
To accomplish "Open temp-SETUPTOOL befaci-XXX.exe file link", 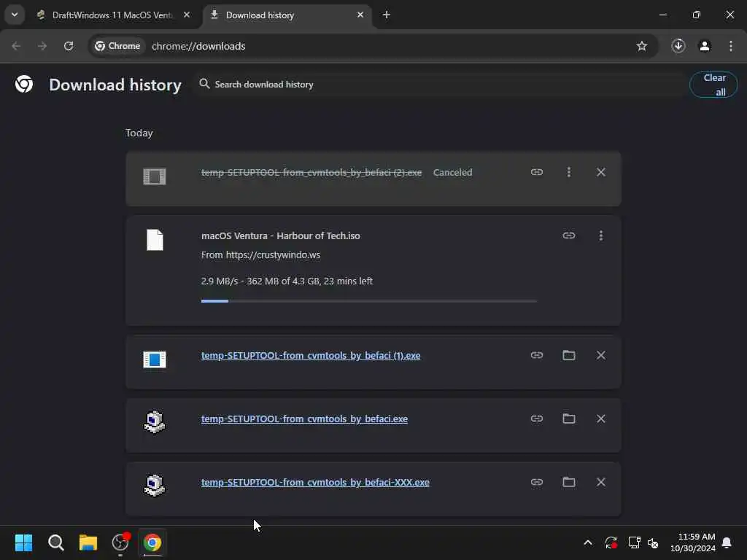I will click(x=315, y=483).
